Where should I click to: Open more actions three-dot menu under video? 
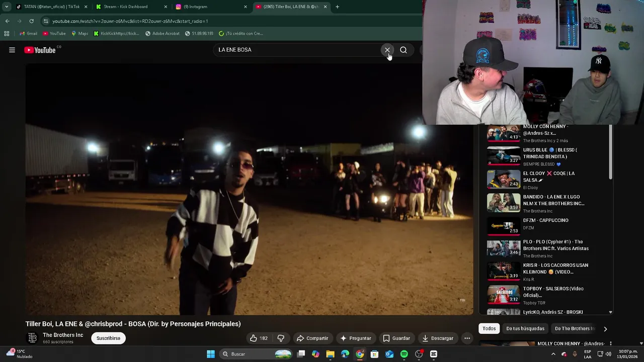click(x=467, y=338)
